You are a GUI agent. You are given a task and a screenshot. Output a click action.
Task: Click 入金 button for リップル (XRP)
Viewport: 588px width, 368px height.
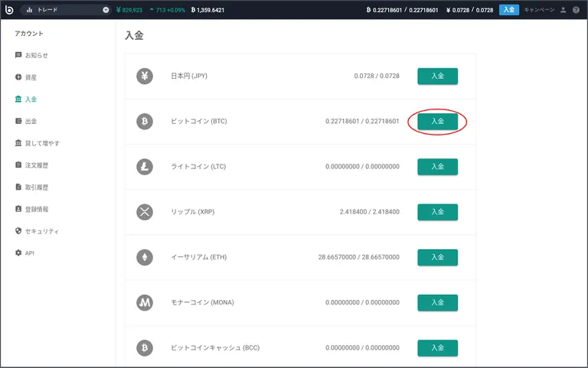click(x=438, y=212)
